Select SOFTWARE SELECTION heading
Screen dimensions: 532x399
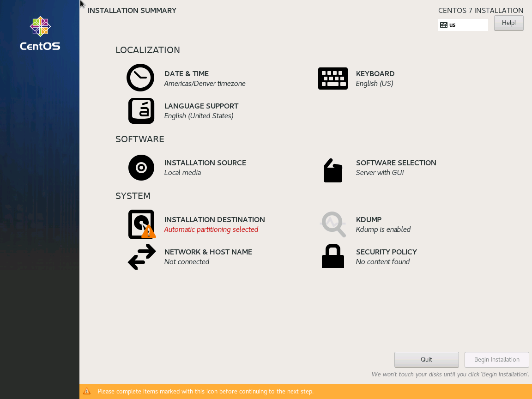point(396,163)
